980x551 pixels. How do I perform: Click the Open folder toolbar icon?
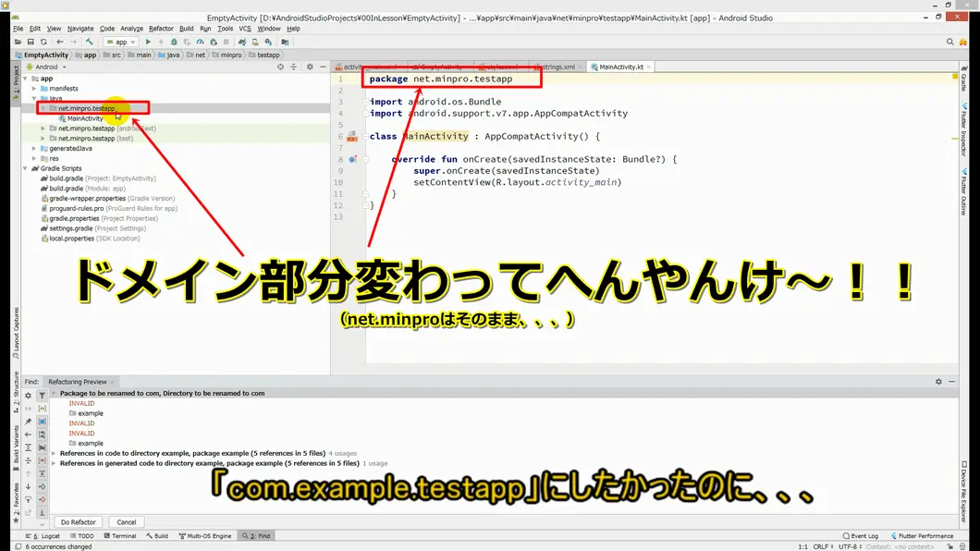pyautogui.click(x=18, y=42)
